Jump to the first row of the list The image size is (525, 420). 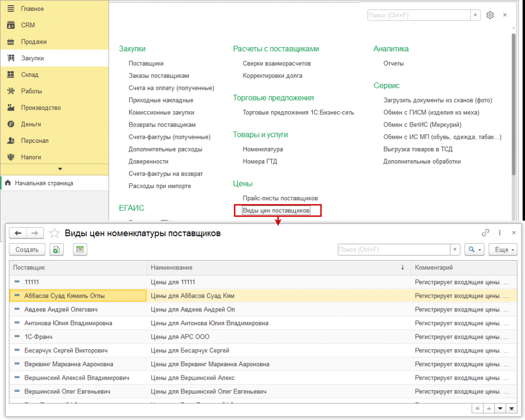coord(477,408)
